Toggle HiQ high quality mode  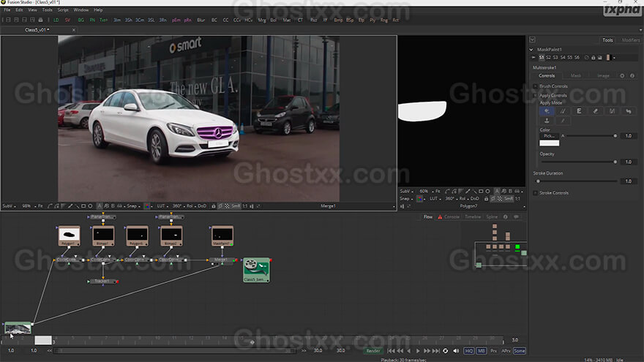(x=468, y=351)
